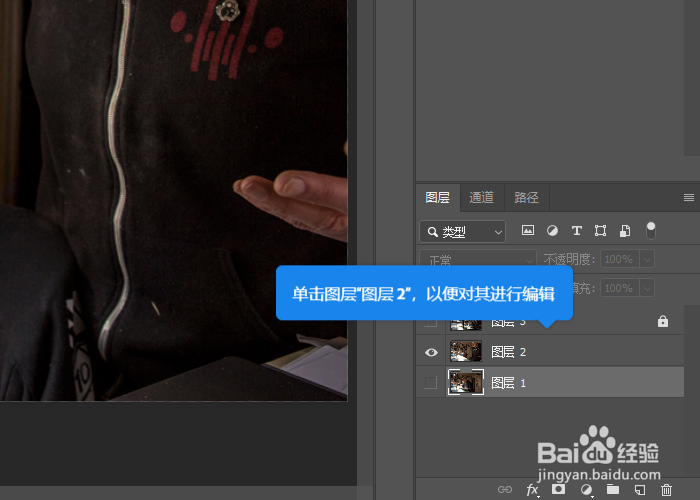Click the lock icon on 图层 3
This screenshot has width=700, height=500.
coord(663,321)
